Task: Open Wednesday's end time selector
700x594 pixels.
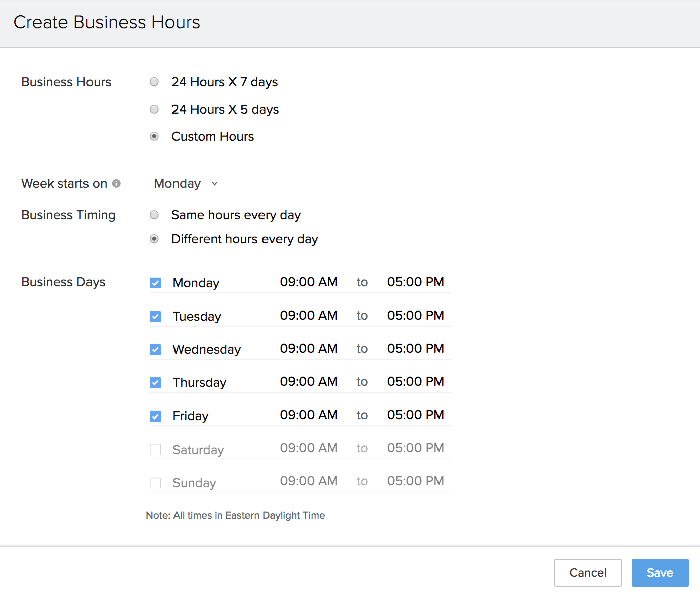Action: click(x=415, y=349)
